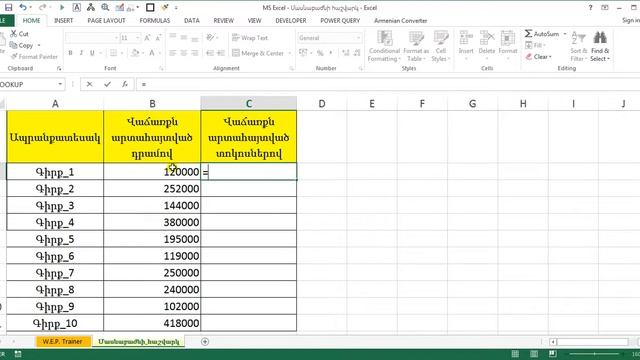Click the Copy button in Clipboard group
Viewport: 640px width, 360px height.
coord(22,45)
